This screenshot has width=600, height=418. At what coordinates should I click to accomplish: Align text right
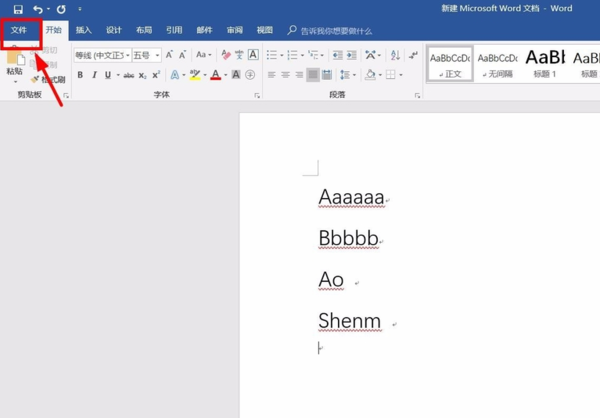pyautogui.click(x=299, y=75)
